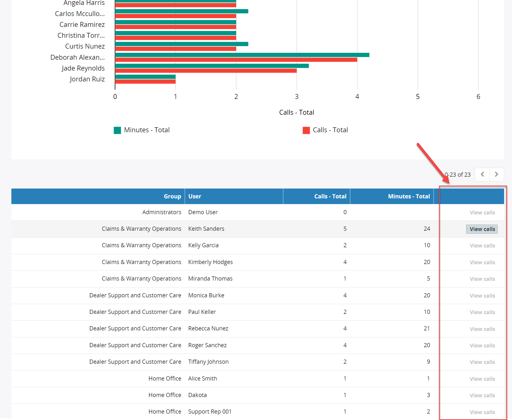View calls for Paul Keller

point(482,312)
